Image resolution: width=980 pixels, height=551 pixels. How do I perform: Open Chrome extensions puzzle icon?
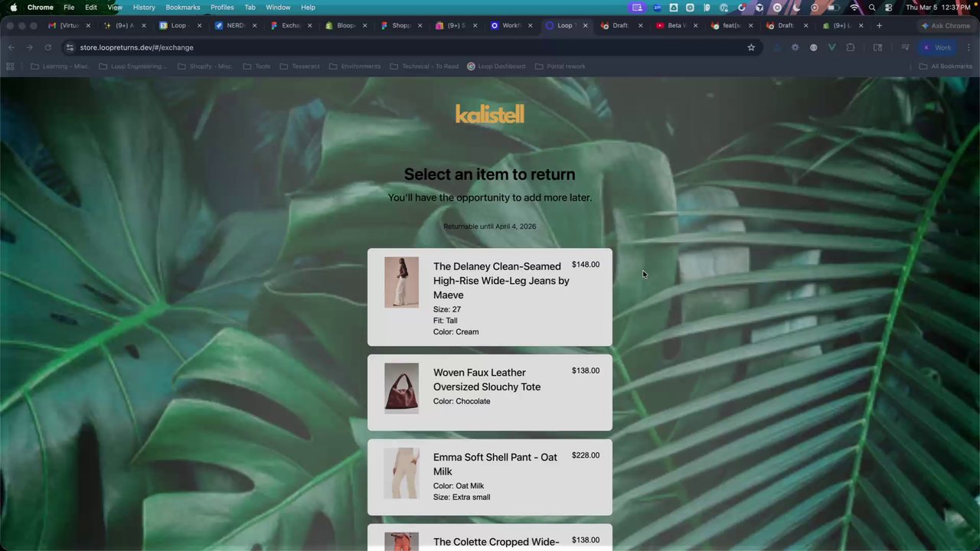pos(850,47)
